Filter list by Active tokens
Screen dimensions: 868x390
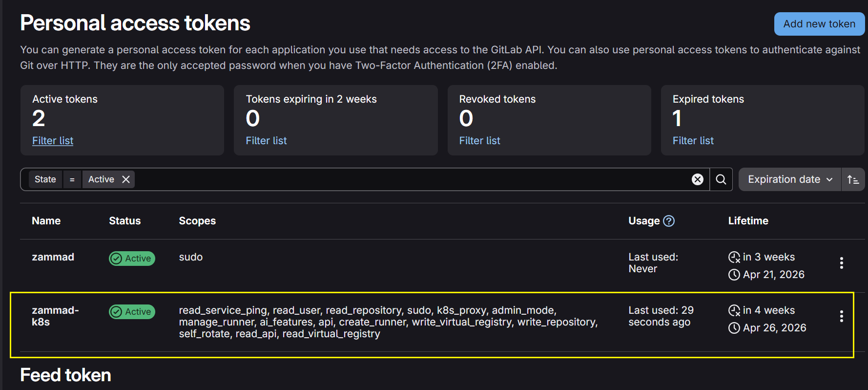pyautogui.click(x=53, y=141)
